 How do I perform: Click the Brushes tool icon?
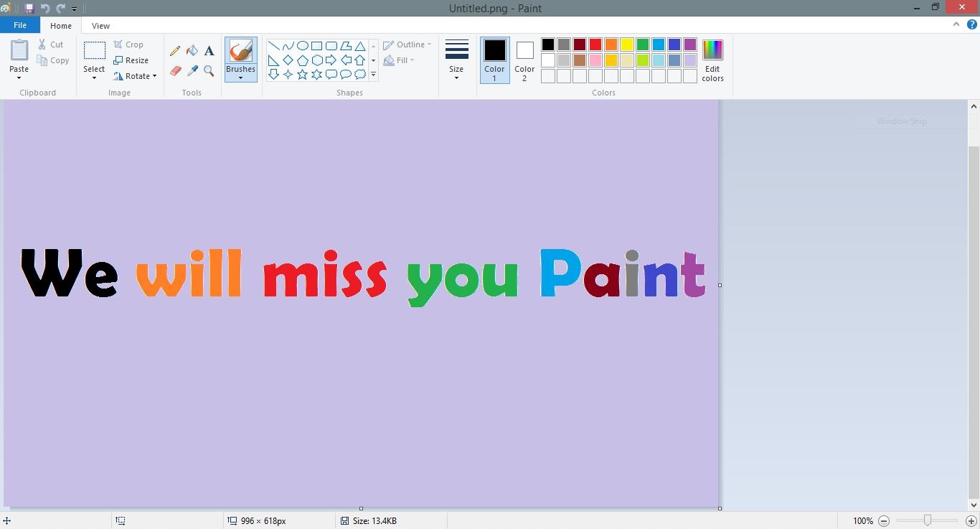[x=240, y=51]
